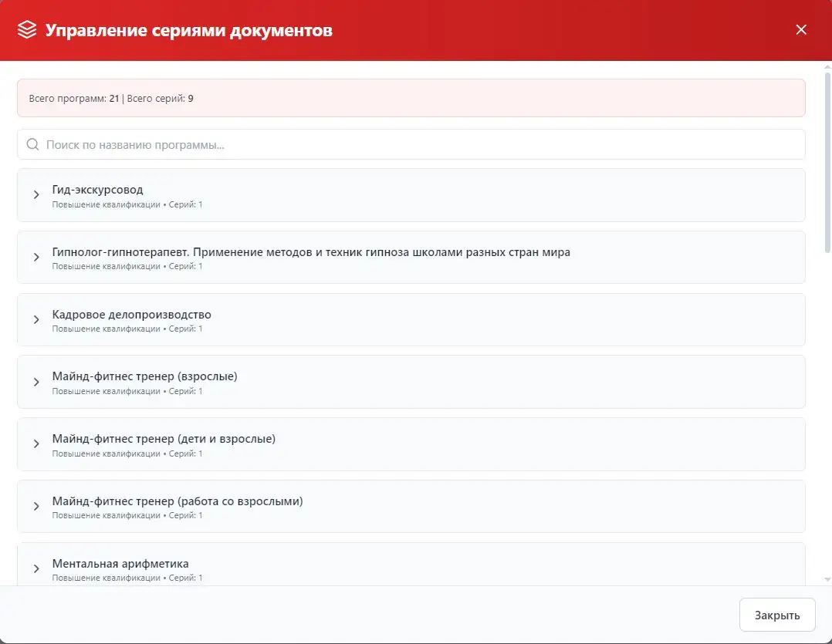Click the scrollbar down arrow

pos(827,580)
